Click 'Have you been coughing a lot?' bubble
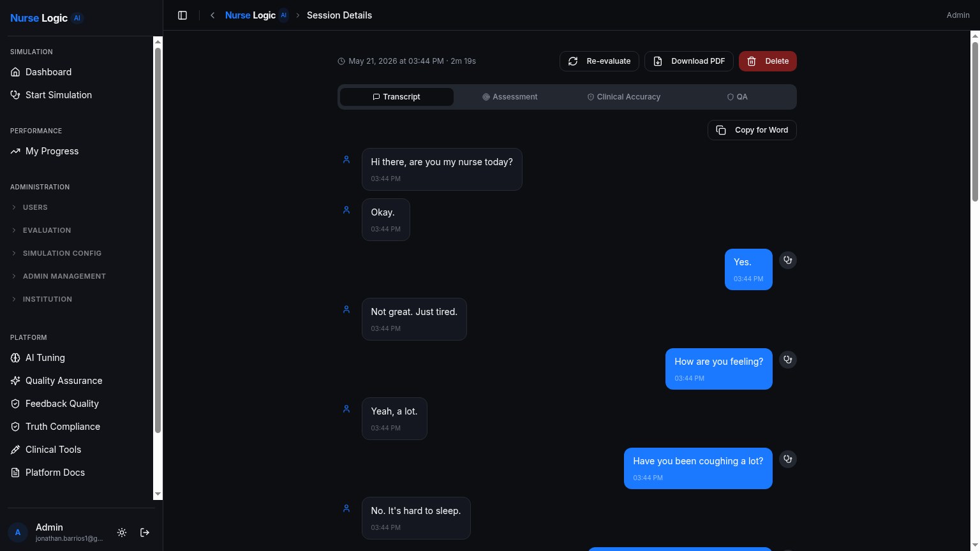 (x=698, y=468)
